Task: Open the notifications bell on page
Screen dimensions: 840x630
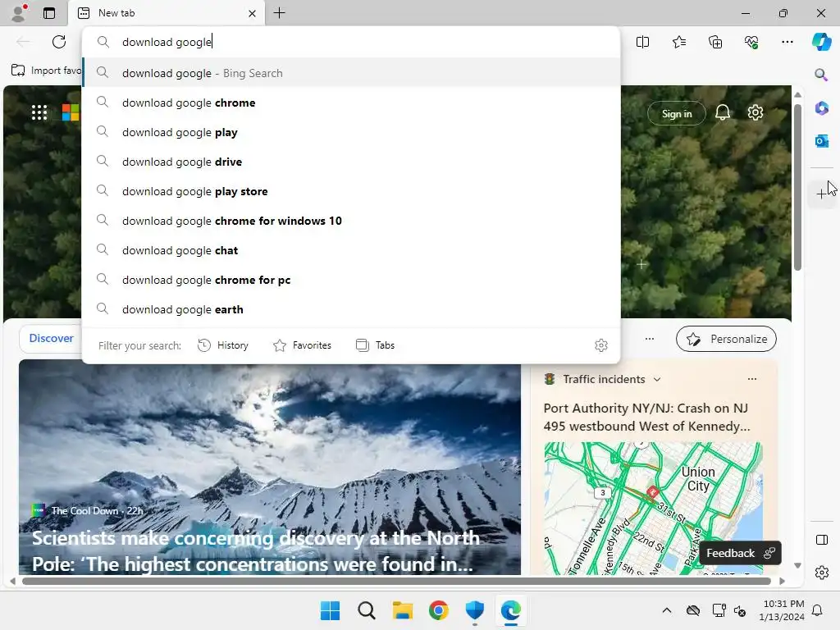Action: click(x=722, y=112)
